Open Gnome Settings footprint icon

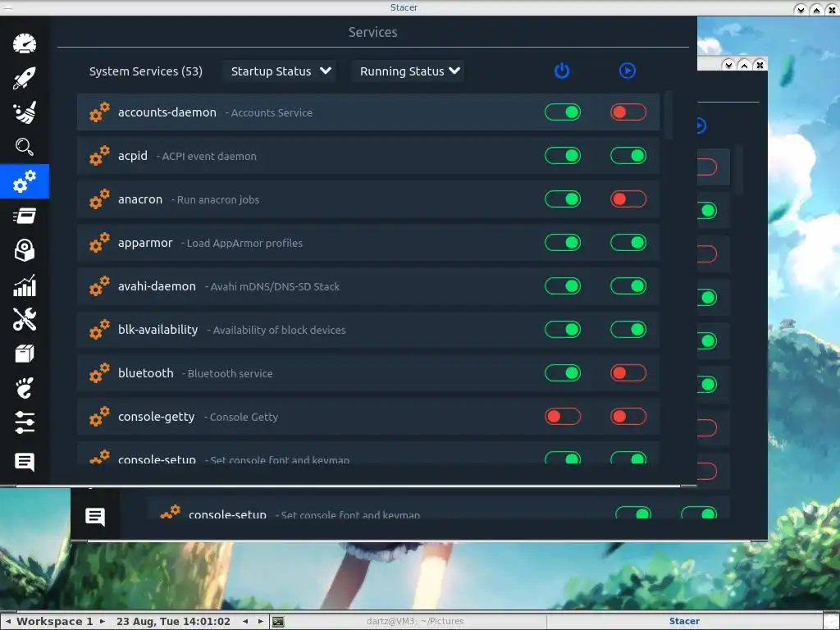25,388
